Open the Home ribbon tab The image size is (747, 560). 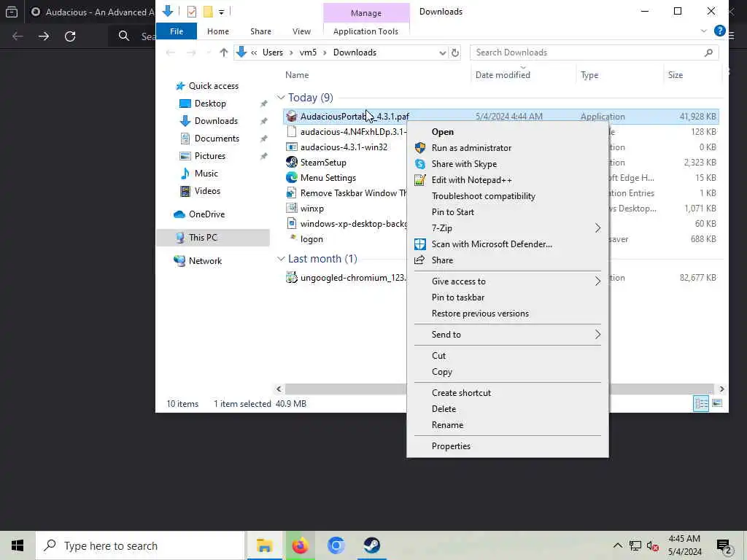(x=217, y=31)
